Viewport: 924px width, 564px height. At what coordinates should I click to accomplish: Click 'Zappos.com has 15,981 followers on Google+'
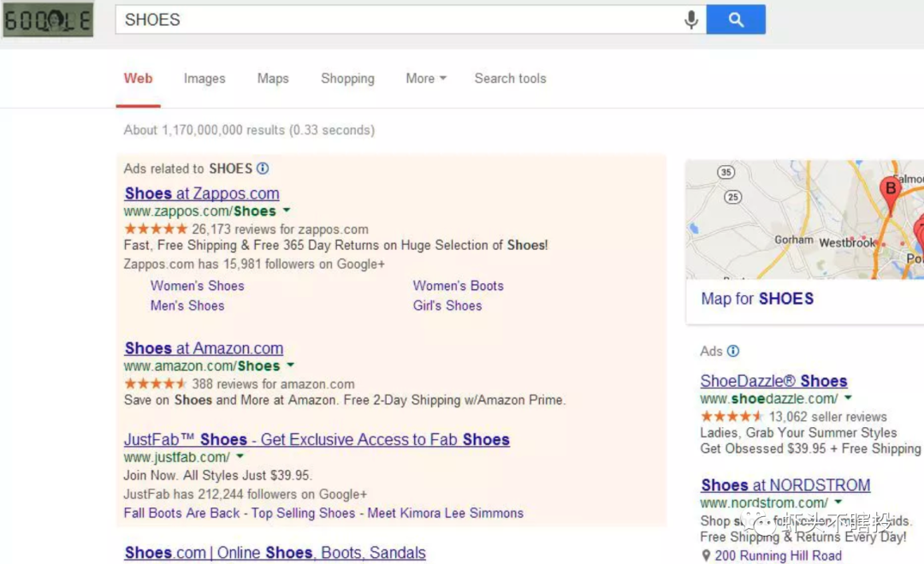(x=254, y=264)
